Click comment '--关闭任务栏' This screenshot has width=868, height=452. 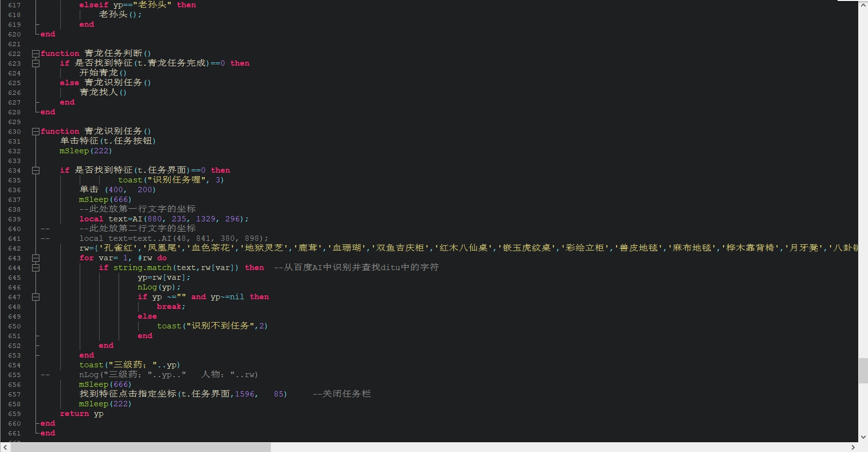click(342, 394)
